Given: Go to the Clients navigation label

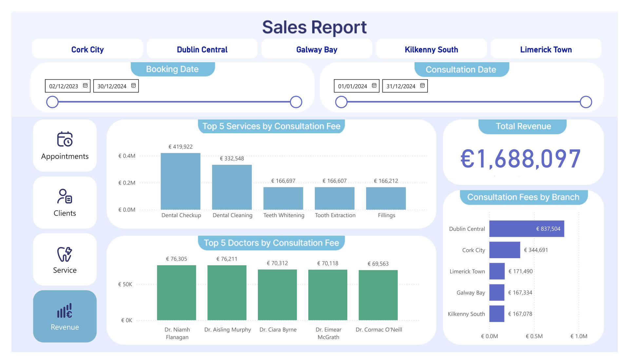Looking at the screenshot, I should (x=65, y=213).
